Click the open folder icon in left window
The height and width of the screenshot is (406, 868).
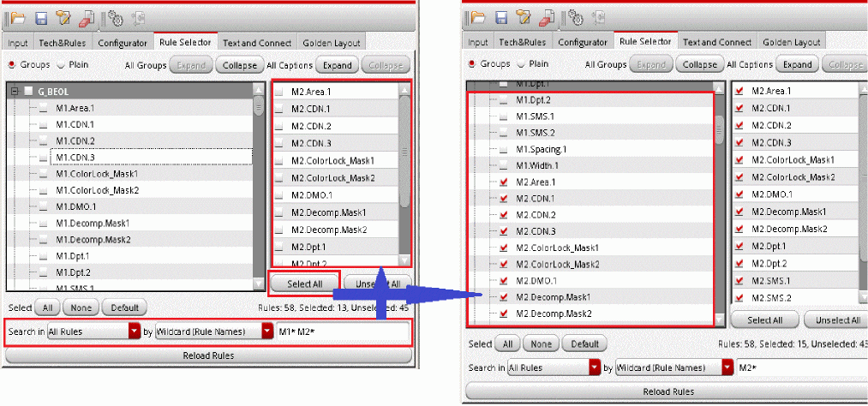[x=18, y=19]
